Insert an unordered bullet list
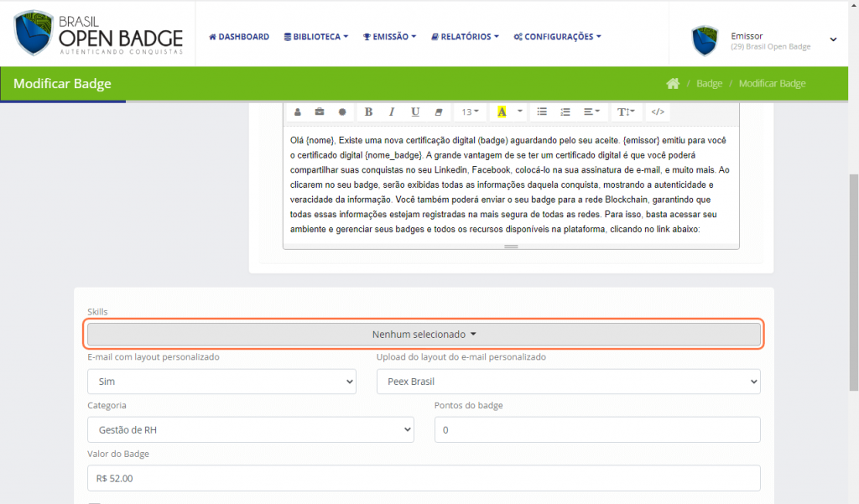859x504 pixels. [x=542, y=112]
